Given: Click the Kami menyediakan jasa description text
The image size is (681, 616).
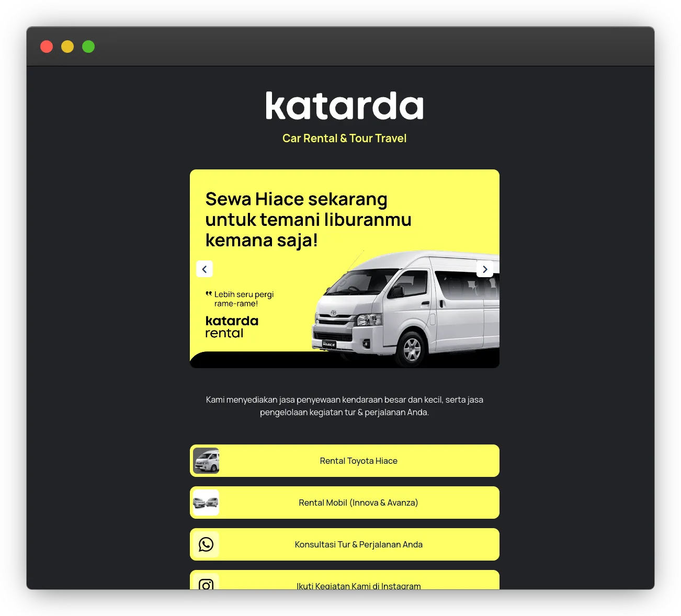Looking at the screenshot, I should (x=344, y=406).
